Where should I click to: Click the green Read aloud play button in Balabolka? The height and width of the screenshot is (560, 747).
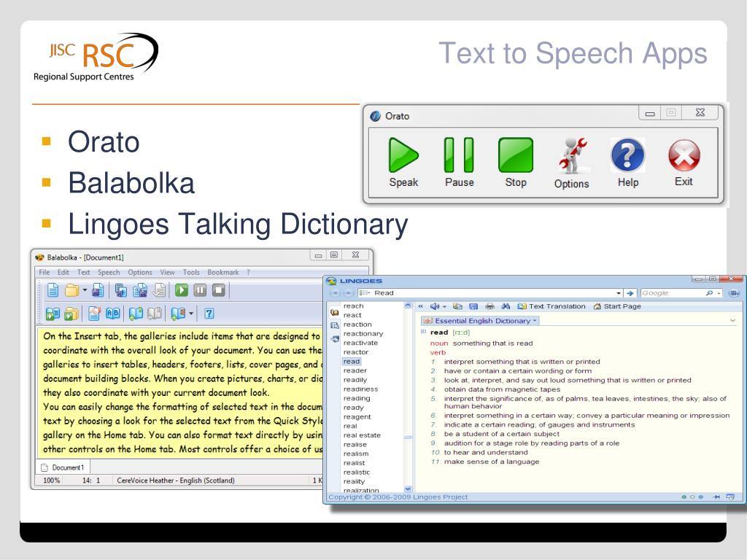182,290
